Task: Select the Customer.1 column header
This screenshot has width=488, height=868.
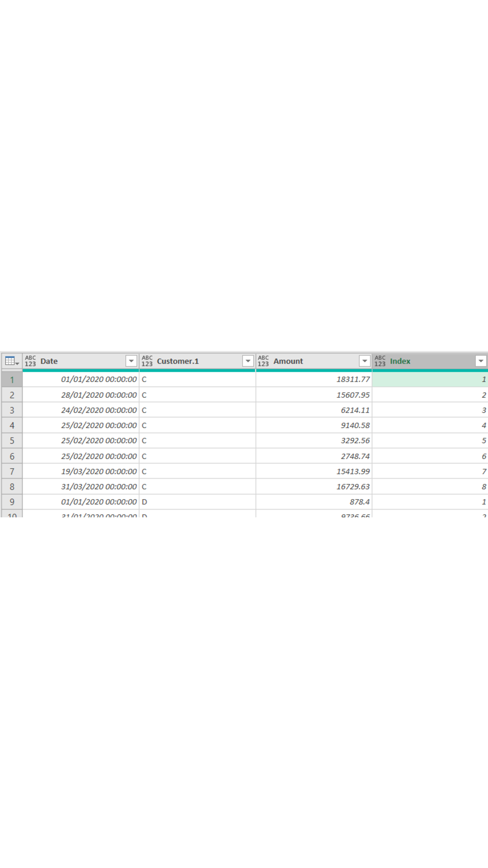Action: [x=195, y=361]
